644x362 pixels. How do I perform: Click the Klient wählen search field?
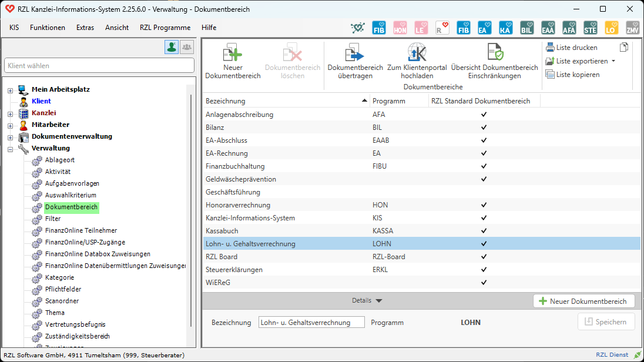[x=99, y=66]
